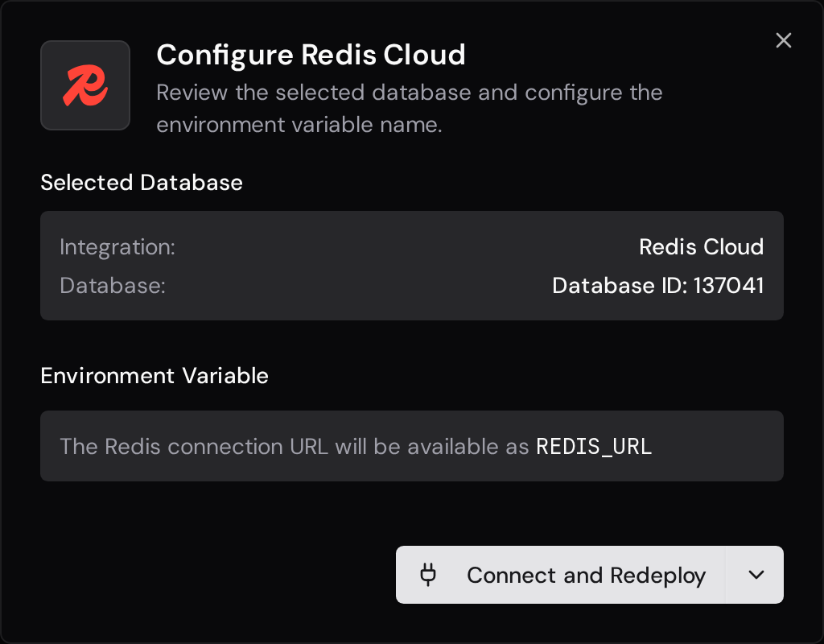This screenshot has width=824, height=644.
Task: Click the Review the selected database description
Action: click(x=410, y=109)
